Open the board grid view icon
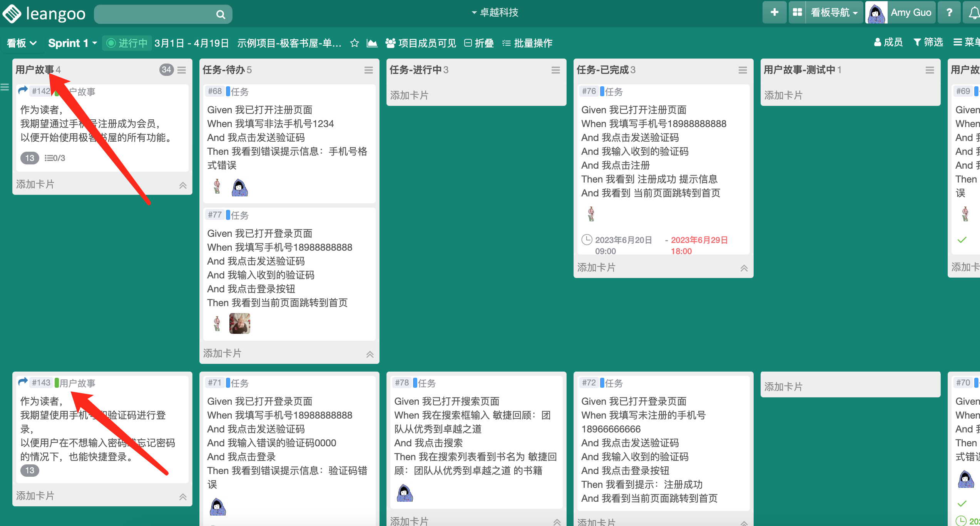The image size is (980, 526). click(x=797, y=13)
